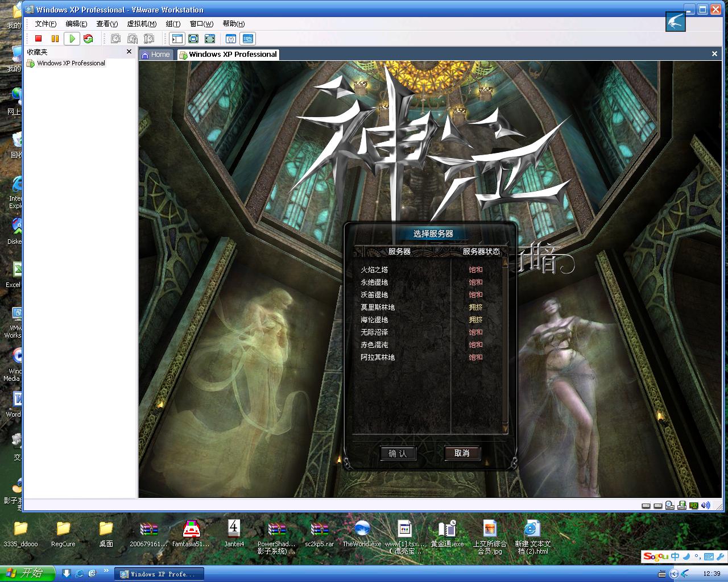
Task: Click the second hard disk device status icon
Action: coord(658,505)
